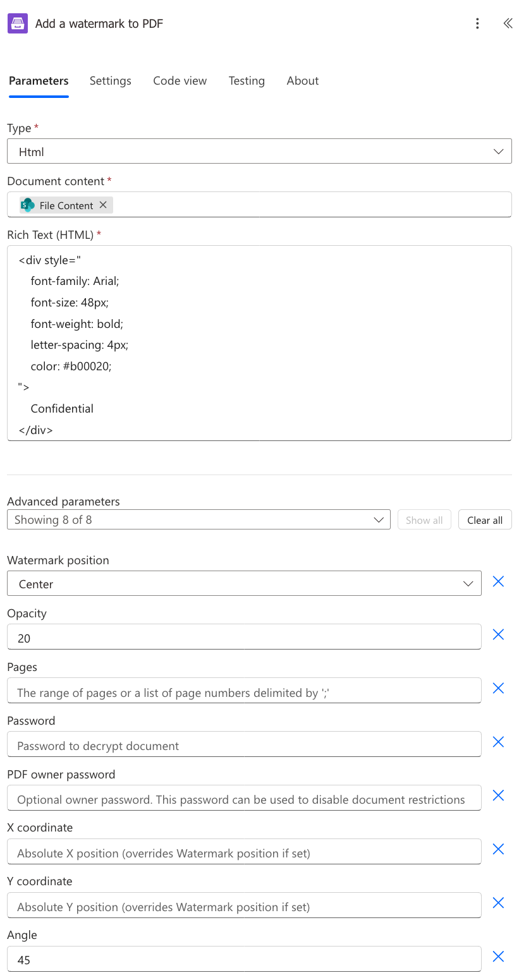This screenshot has width=519, height=980.
Task: Remove the Angle parameter with blue X
Action: coord(498,957)
